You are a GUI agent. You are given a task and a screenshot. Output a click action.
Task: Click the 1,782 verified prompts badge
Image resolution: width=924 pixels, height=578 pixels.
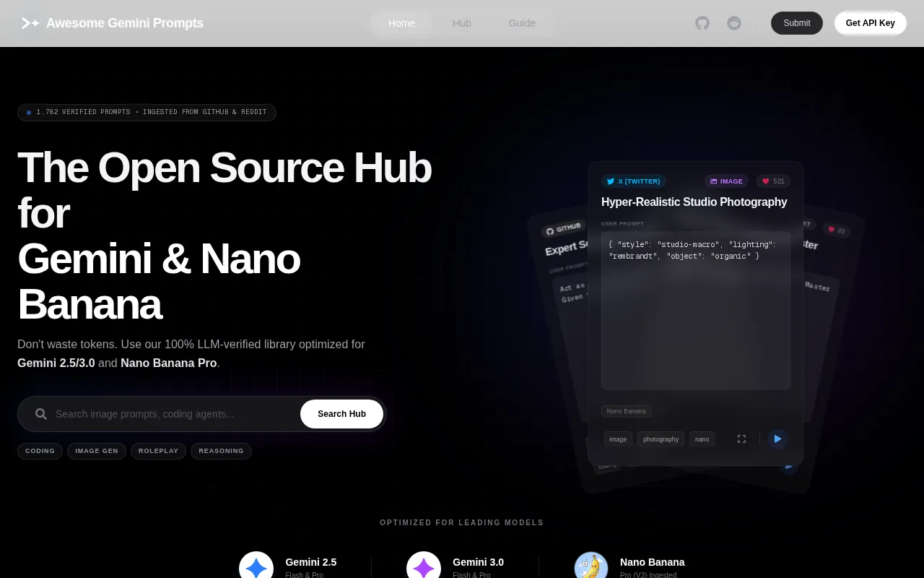coord(147,113)
